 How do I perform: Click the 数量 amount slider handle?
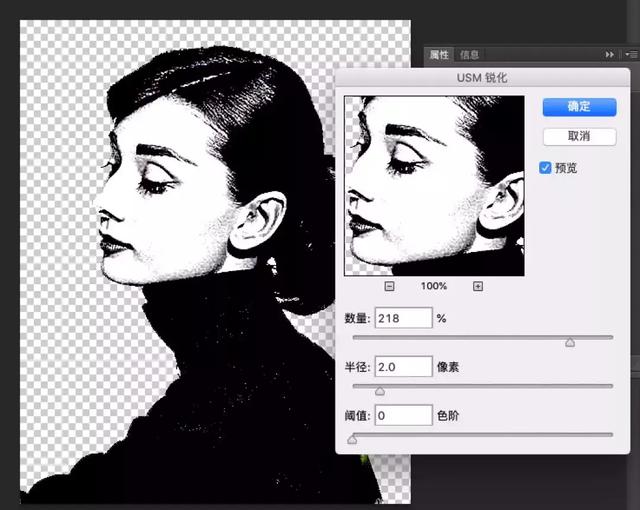(570, 342)
